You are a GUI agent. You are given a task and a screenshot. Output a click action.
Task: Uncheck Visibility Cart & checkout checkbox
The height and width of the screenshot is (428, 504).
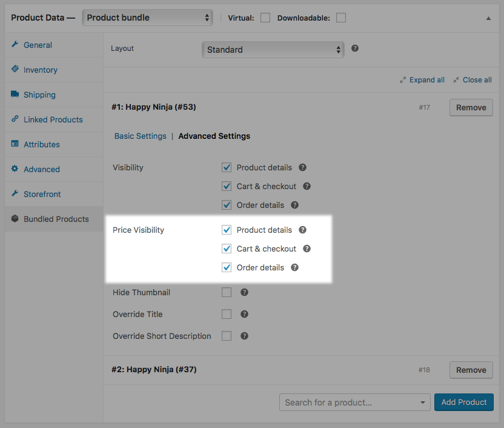tap(227, 186)
